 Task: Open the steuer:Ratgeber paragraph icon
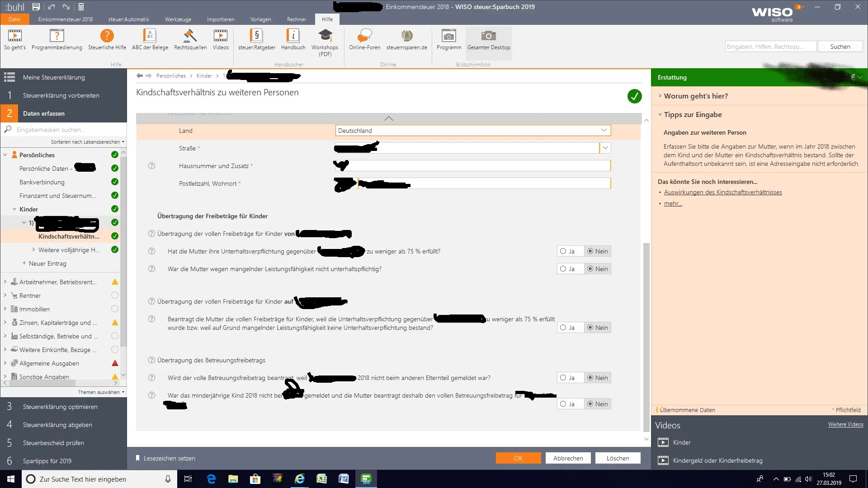256,36
